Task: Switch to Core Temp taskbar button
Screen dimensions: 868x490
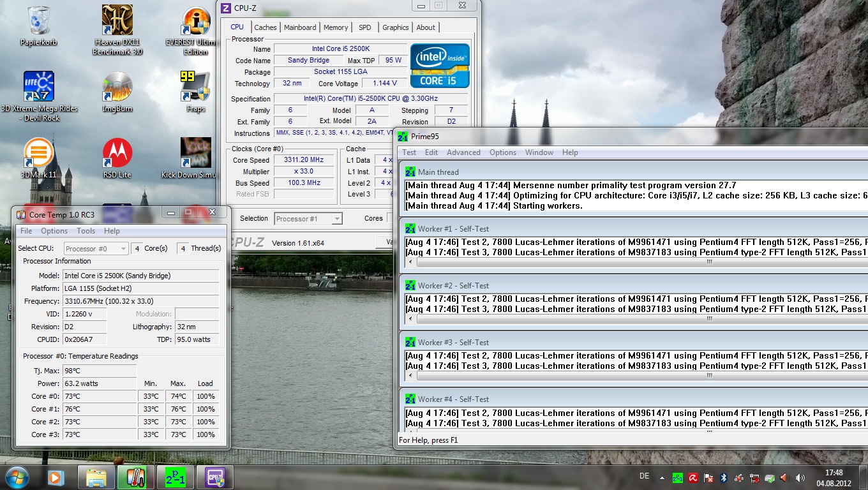Action: [135, 477]
